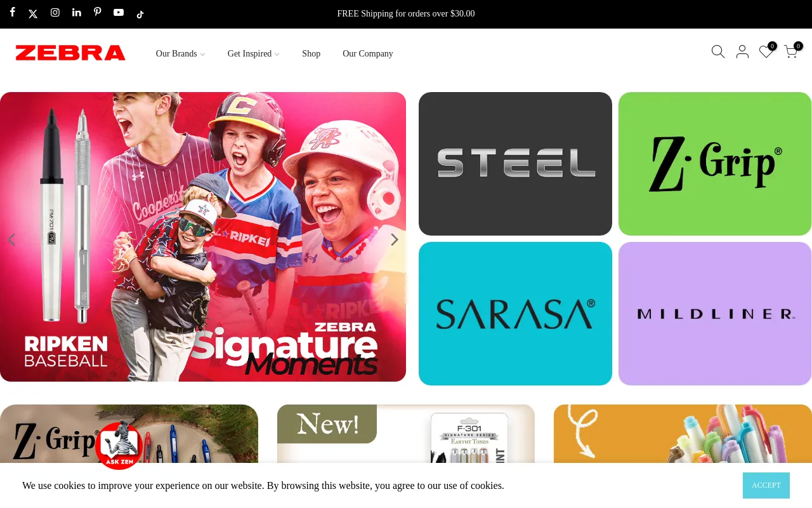View the wishlist heart icon

[766, 51]
